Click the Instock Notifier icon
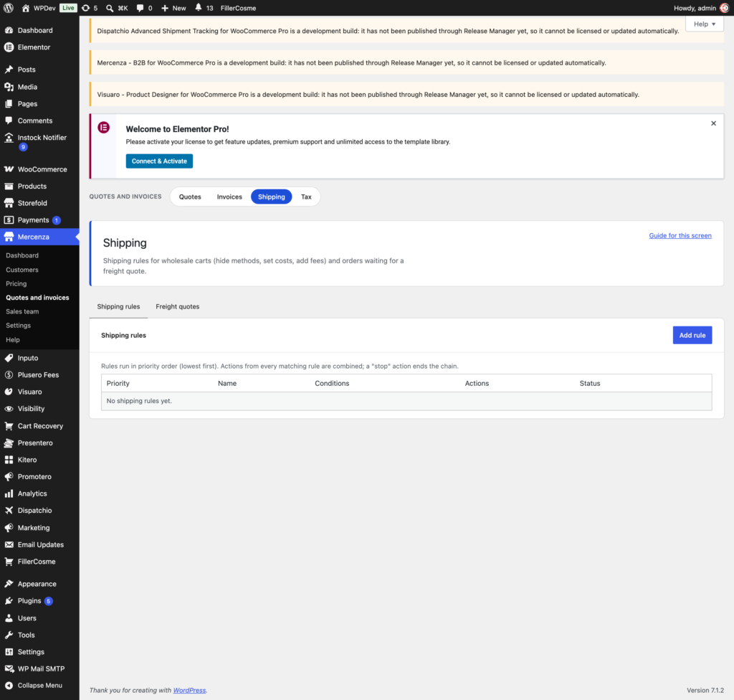The height and width of the screenshot is (700, 734). coord(9,137)
